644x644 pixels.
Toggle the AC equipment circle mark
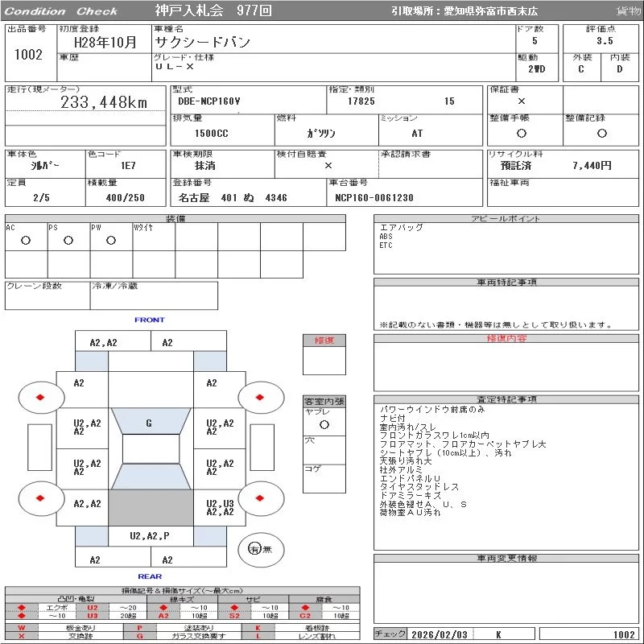(x=26, y=240)
